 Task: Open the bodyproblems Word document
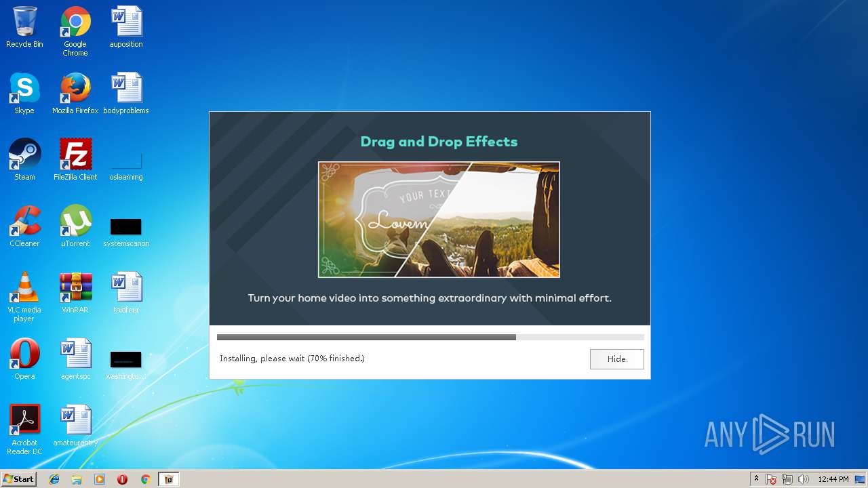126,94
